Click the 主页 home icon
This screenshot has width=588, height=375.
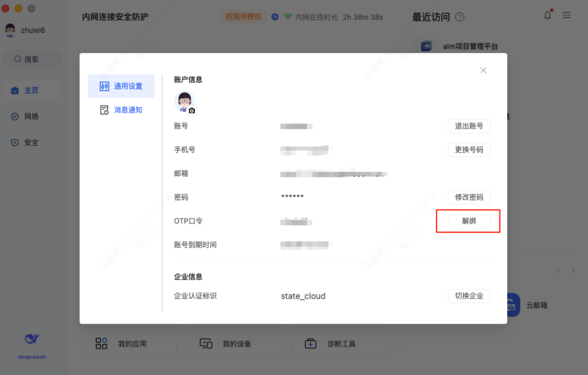tap(15, 91)
